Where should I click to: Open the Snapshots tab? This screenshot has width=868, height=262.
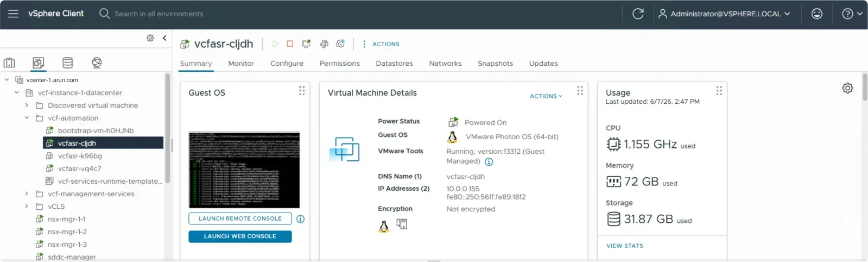click(495, 64)
